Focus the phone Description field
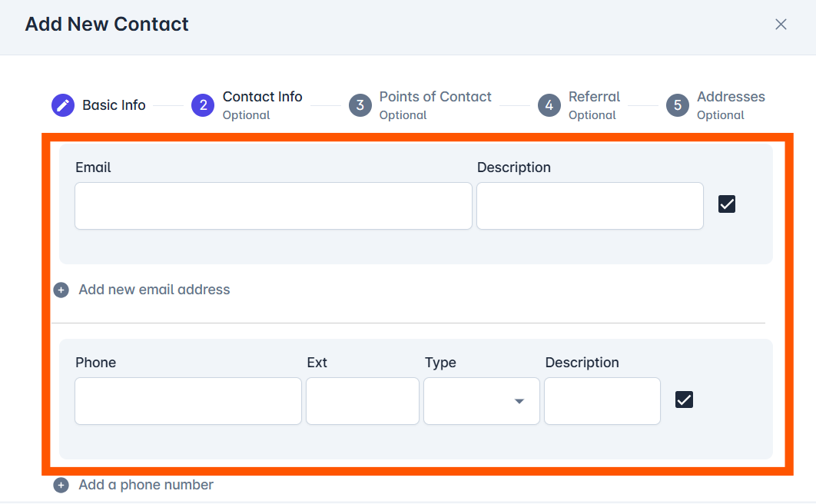The height and width of the screenshot is (504, 816). [602, 401]
